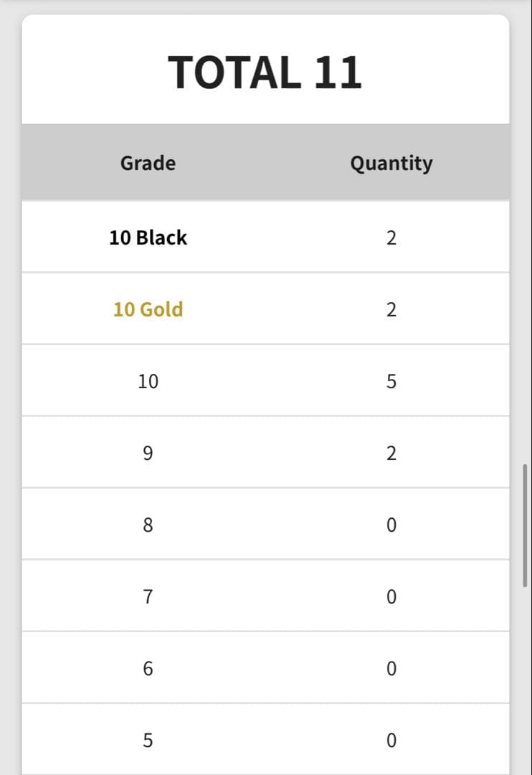Viewport: 532px width, 775px height.
Task: Click the vertical scrollbar thumb
Action: pos(526,525)
